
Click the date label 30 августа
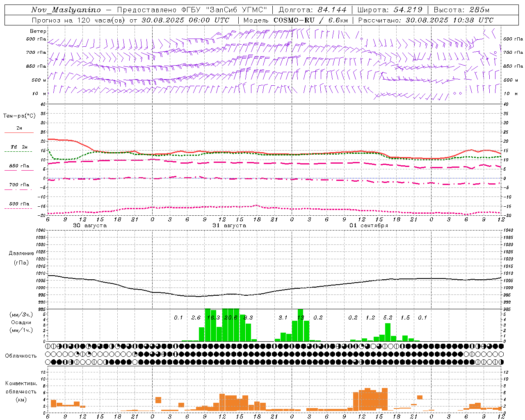point(90,226)
